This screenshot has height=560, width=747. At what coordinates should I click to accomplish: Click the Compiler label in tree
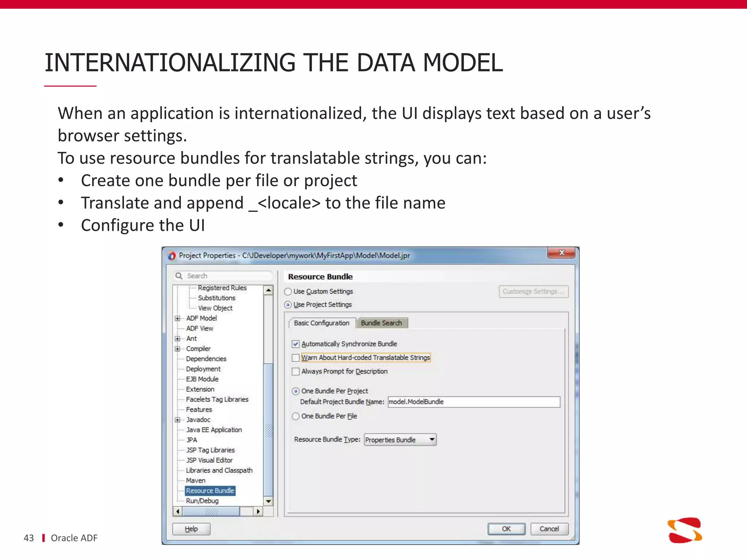coord(198,349)
